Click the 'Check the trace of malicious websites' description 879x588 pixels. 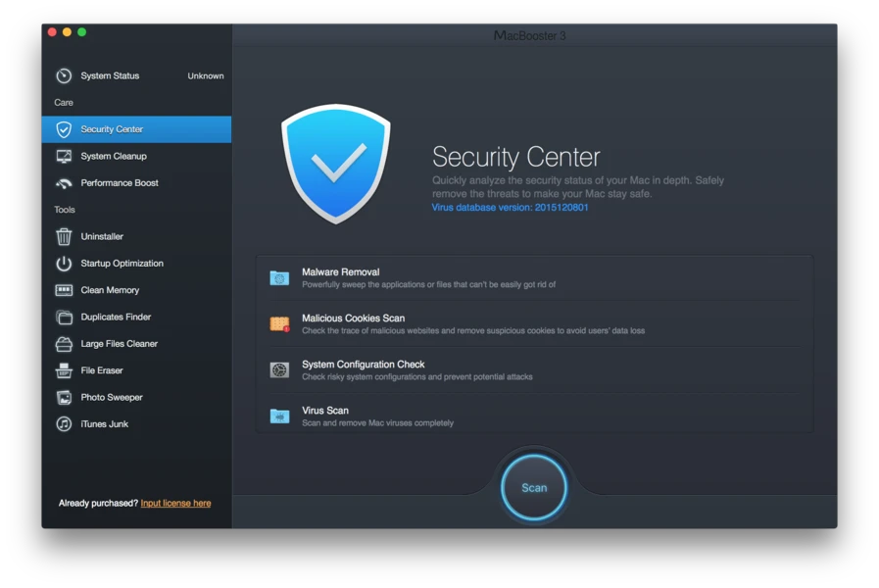[x=473, y=330]
